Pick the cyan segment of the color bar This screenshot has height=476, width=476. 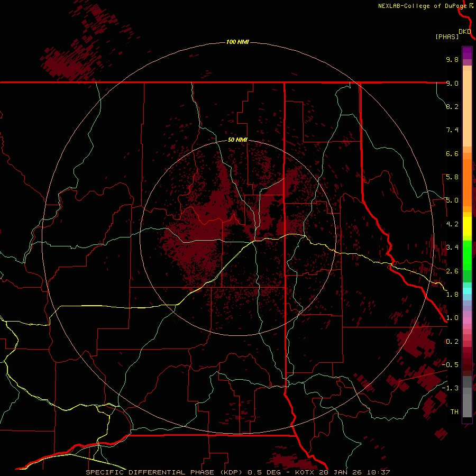(x=467, y=290)
